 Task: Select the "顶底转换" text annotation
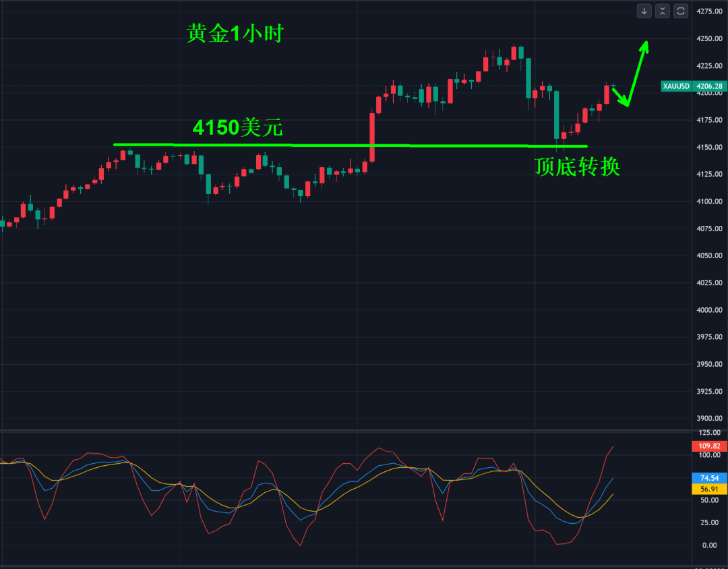[x=577, y=167]
